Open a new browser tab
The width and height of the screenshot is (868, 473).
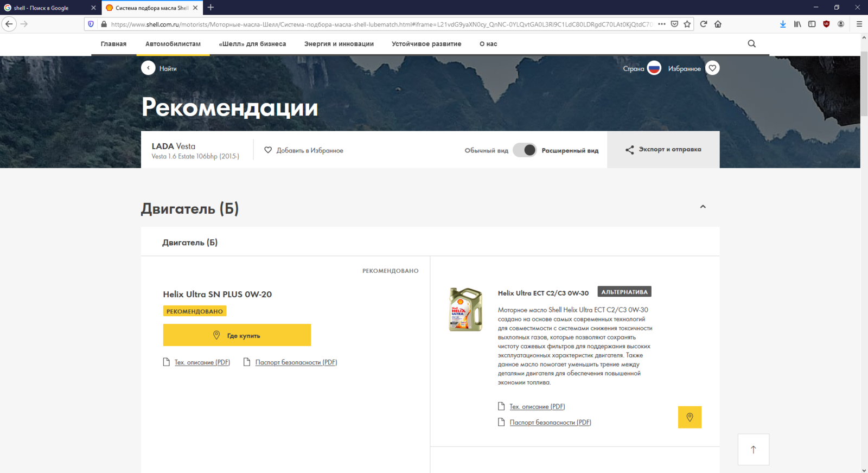(210, 8)
